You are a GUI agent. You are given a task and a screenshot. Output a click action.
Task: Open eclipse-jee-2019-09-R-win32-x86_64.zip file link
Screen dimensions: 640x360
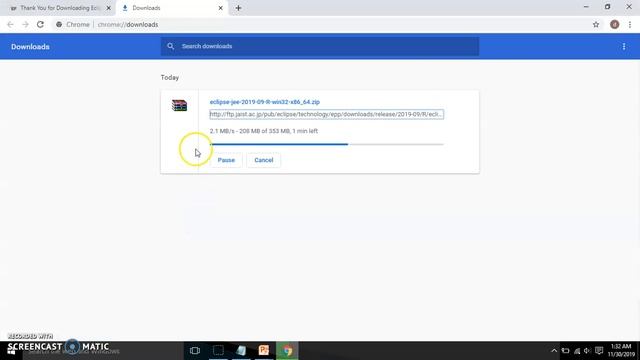pyautogui.click(x=264, y=102)
